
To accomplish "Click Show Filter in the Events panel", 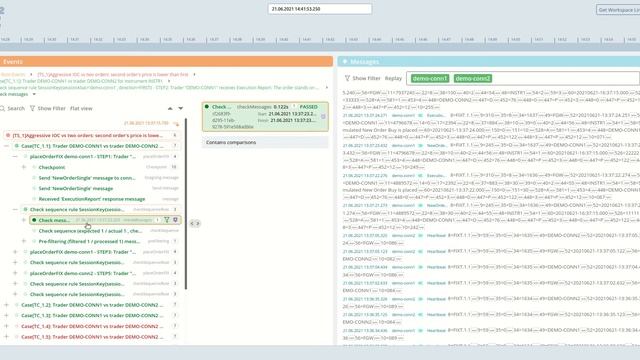I will click(x=48, y=109).
